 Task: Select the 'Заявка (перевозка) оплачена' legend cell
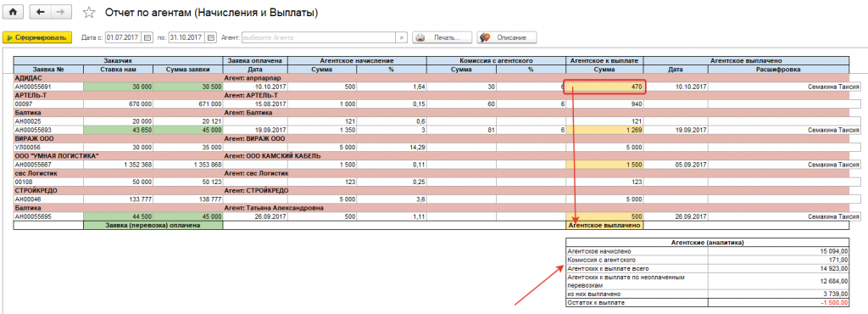point(153,226)
